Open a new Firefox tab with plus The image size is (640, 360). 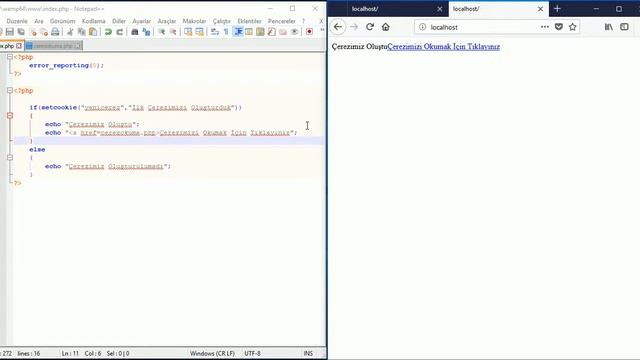[x=557, y=9]
